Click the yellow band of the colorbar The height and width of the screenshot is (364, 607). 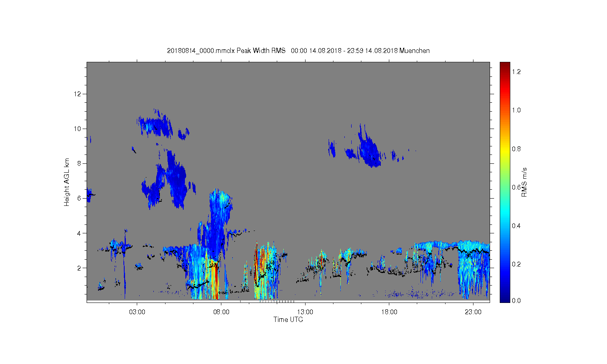tap(505, 152)
